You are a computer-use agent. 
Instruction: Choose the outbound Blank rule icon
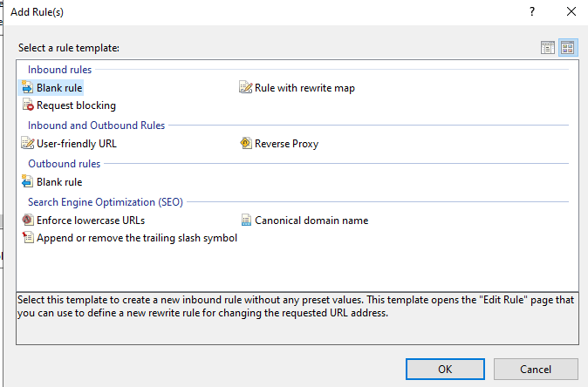click(27, 181)
